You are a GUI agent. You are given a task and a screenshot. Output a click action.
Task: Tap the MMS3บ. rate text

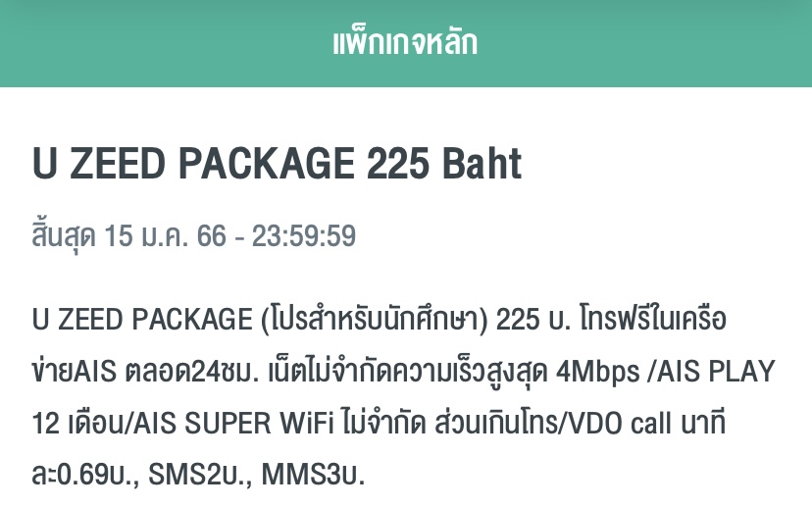(313, 474)
